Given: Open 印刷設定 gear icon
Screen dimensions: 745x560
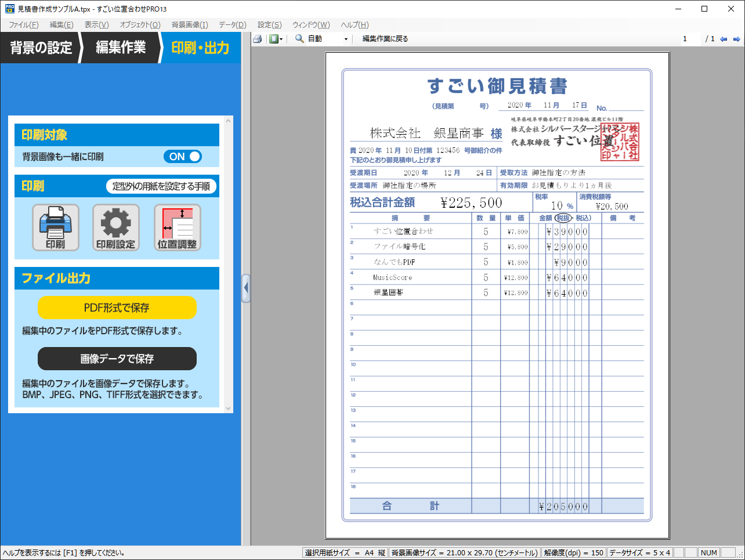Looking at the screenshot, I should click(116, 227).
